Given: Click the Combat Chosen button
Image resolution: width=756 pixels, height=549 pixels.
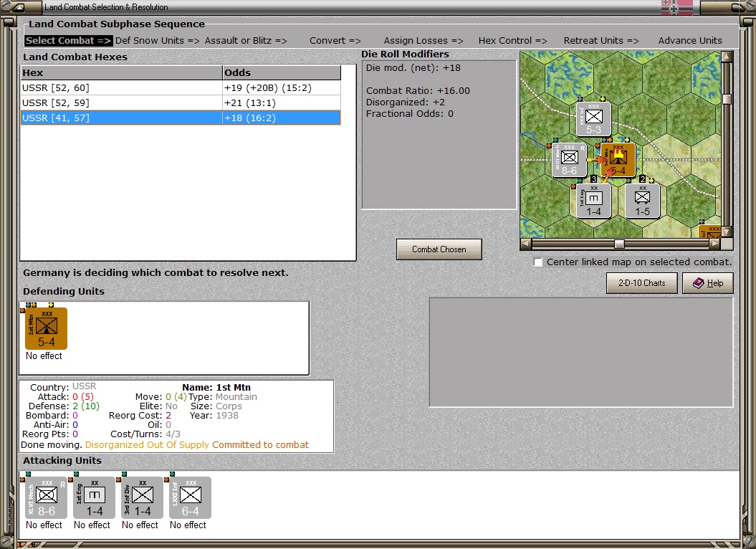Looking at the screenshot, I should [439, 249].
